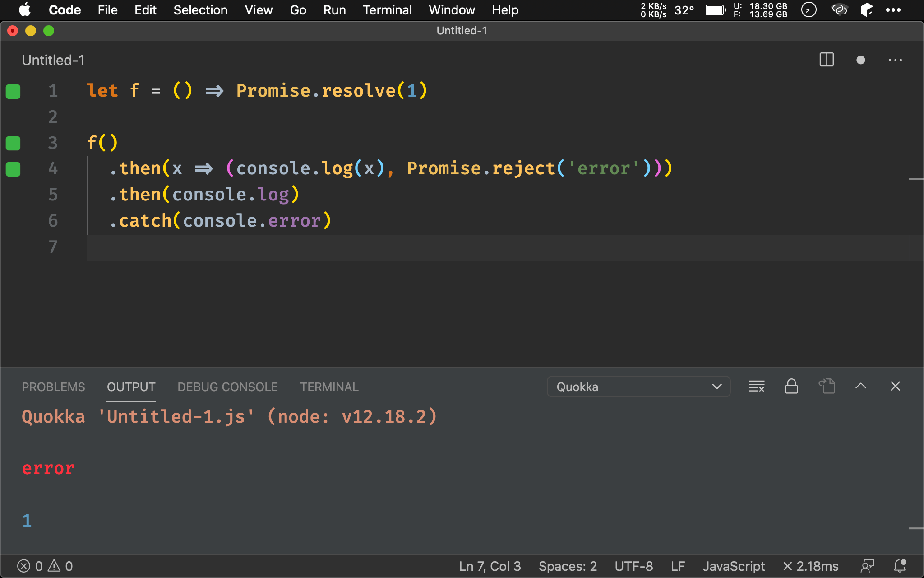
Task: Open the Code application menu
Action: pyautogui.click(x=65, y=10)
